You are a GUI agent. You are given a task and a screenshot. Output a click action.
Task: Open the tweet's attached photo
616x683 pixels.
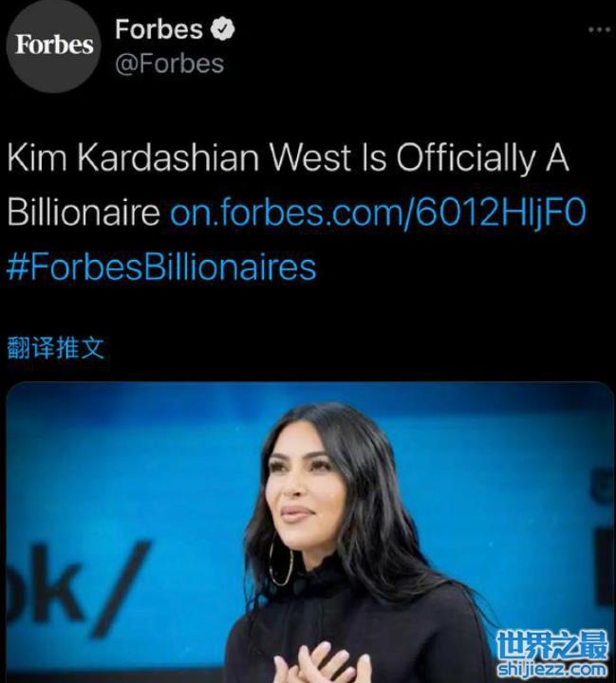click(x=309, y=532)
